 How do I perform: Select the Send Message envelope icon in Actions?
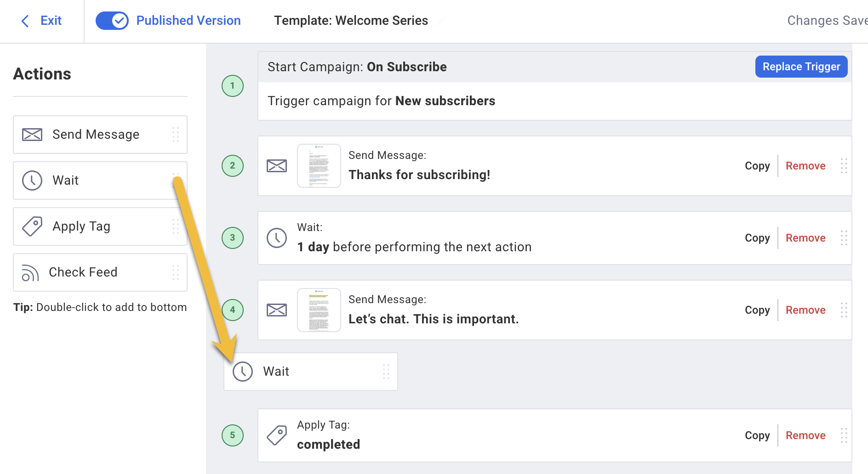click(32, 135)
